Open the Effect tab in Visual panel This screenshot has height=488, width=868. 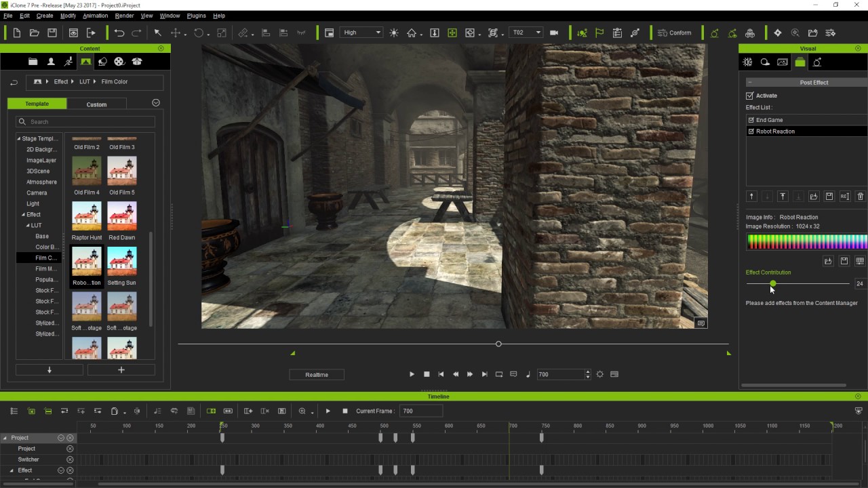pos(800,62)
